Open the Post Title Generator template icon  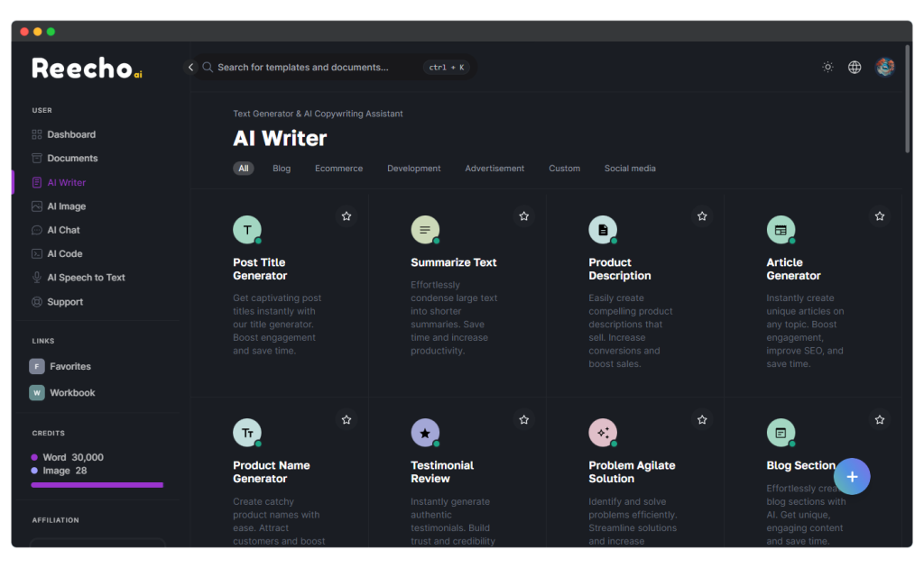[x=247, y=230]
